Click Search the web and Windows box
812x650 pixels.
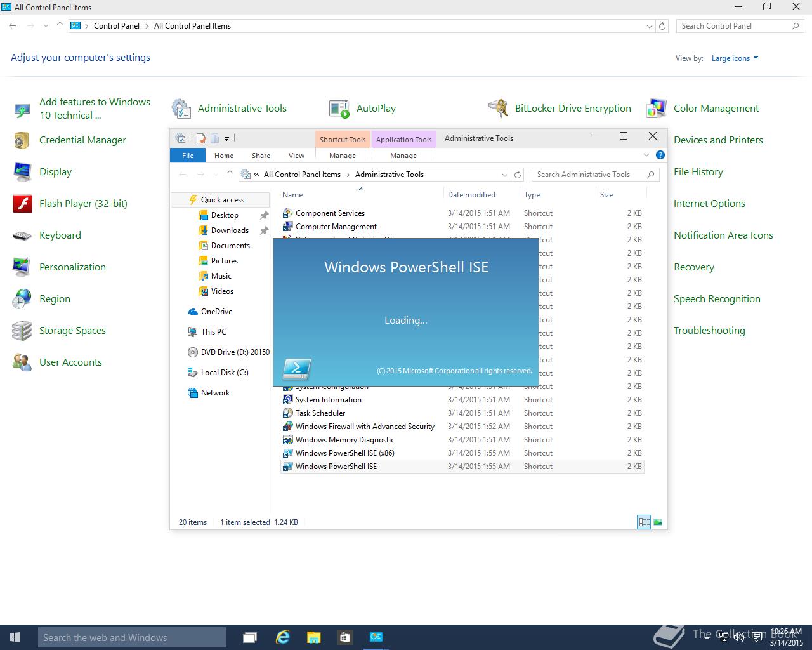132,637
